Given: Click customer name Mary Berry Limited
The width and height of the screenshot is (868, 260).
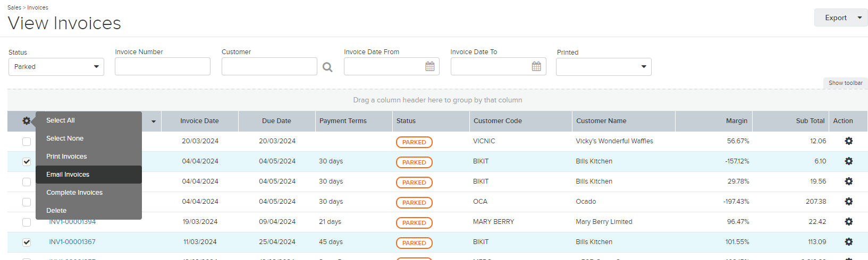Looking at the screenshot, I should click(604, 222).
